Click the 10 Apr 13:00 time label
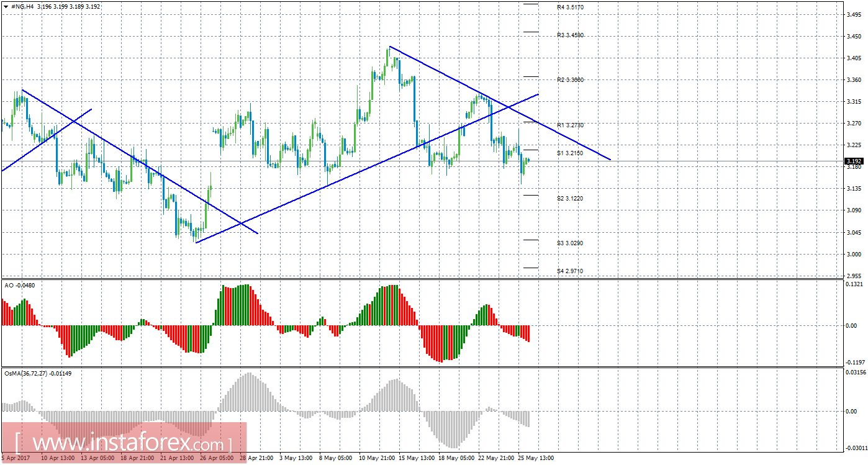Image resolution: width=868 pixels, height=465 pixels. click(58, 458)
